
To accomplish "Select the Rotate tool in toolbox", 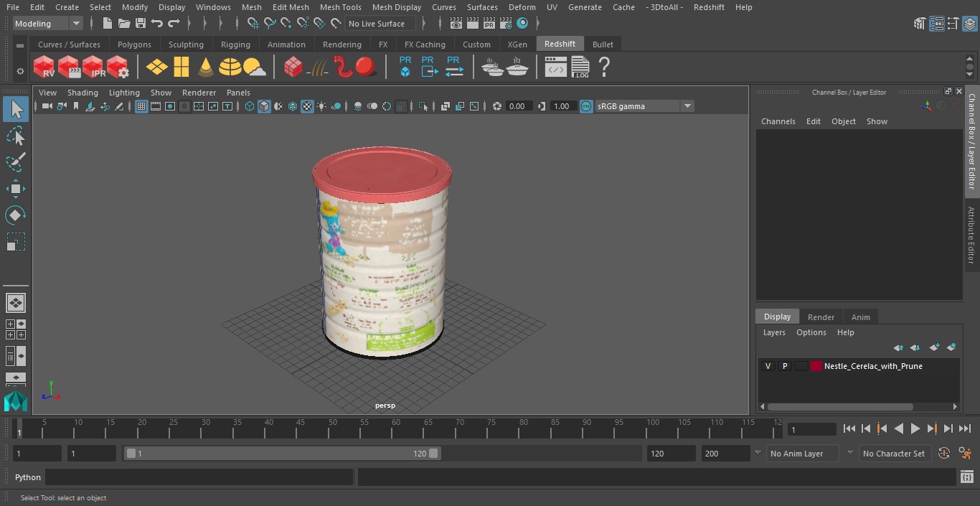I will (x=16, y=215).
